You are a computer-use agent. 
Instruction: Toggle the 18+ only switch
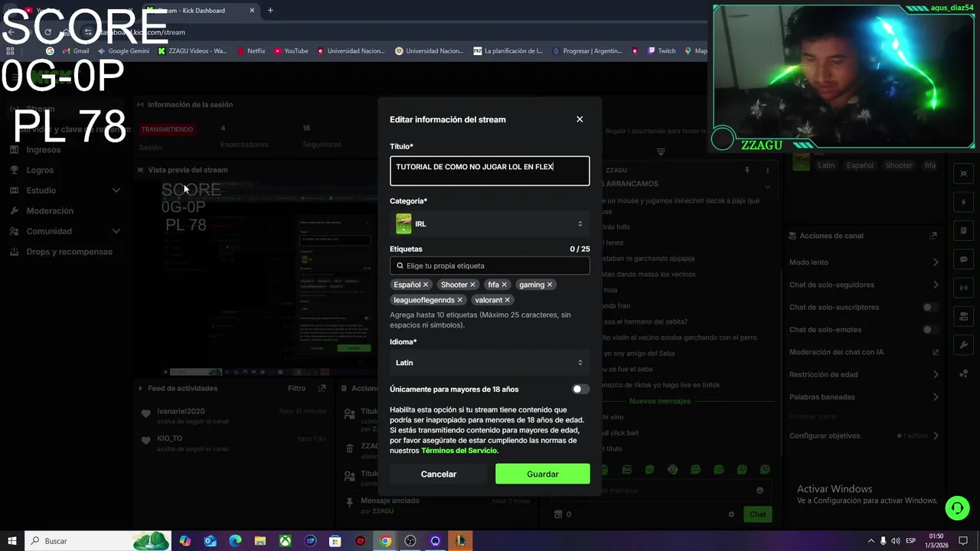pos(580,390)
